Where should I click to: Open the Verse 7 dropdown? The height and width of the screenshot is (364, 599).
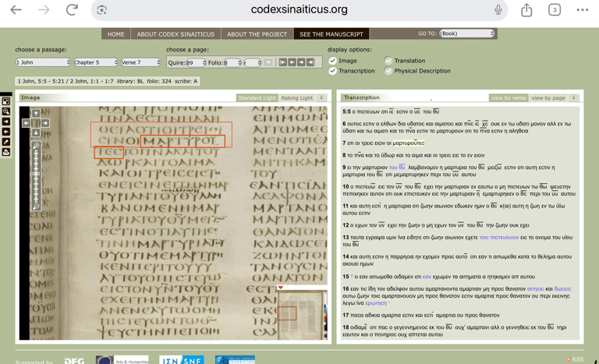(x=140, y=62)
